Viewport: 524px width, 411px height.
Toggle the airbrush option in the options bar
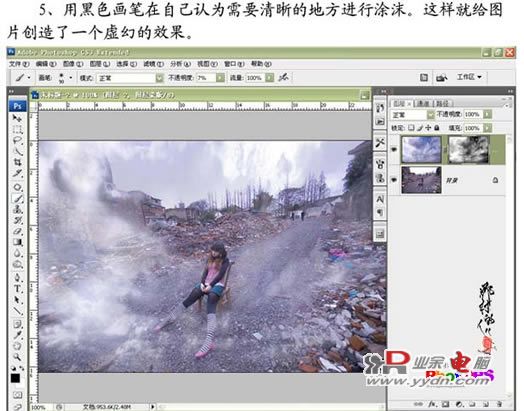[x=283, y=78]
